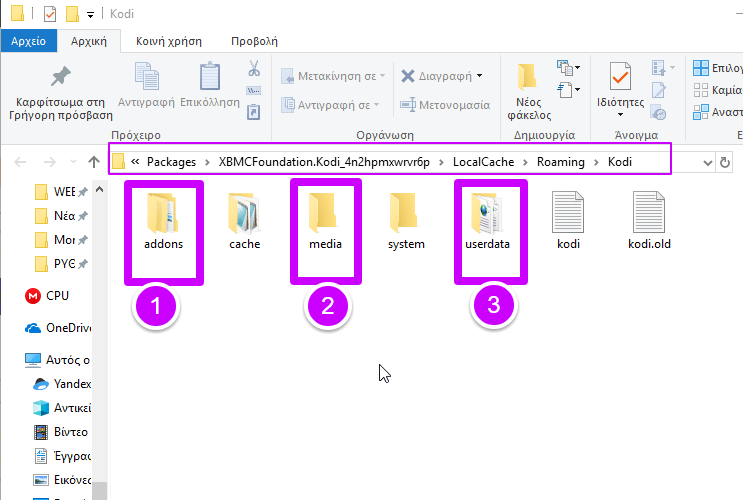Click Καμία επιλογή select none
The width and height of the screenshot is (743, 500).
click(717, 90)
